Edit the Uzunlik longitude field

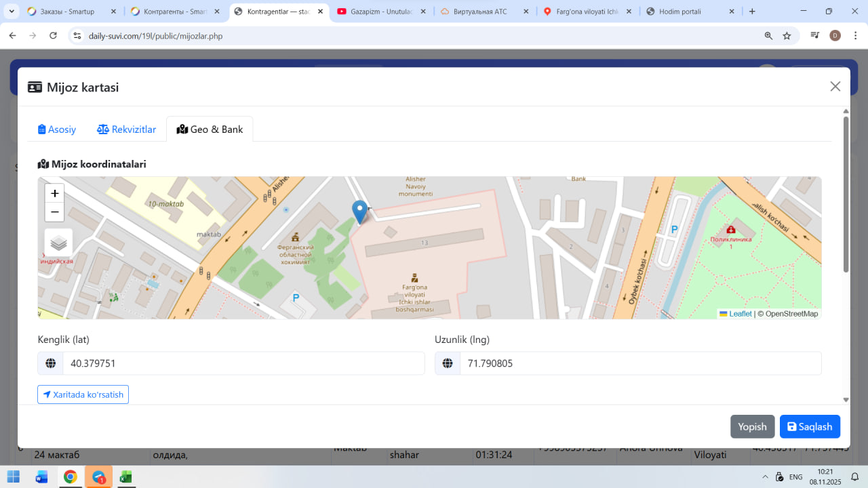[x=639, y=363]
